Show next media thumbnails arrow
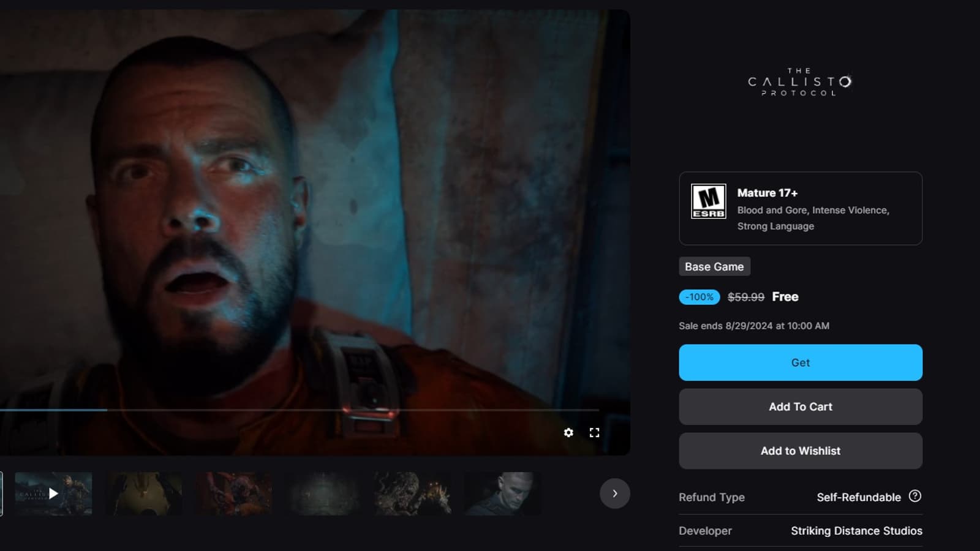Viewport: 980px width, 551px height. pos(615,493)
